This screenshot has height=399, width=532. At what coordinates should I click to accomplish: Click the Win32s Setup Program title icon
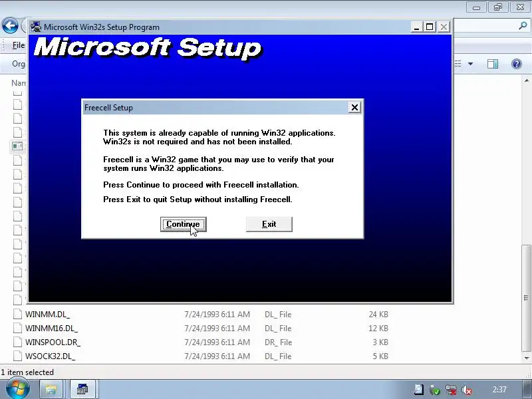click(36, 27)
